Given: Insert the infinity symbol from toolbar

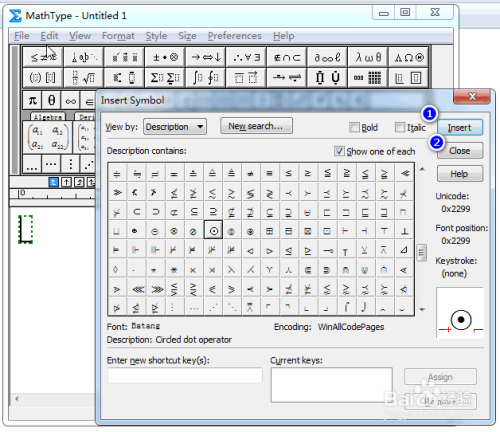Looking at the screenshot, I should tap(70, 100).
